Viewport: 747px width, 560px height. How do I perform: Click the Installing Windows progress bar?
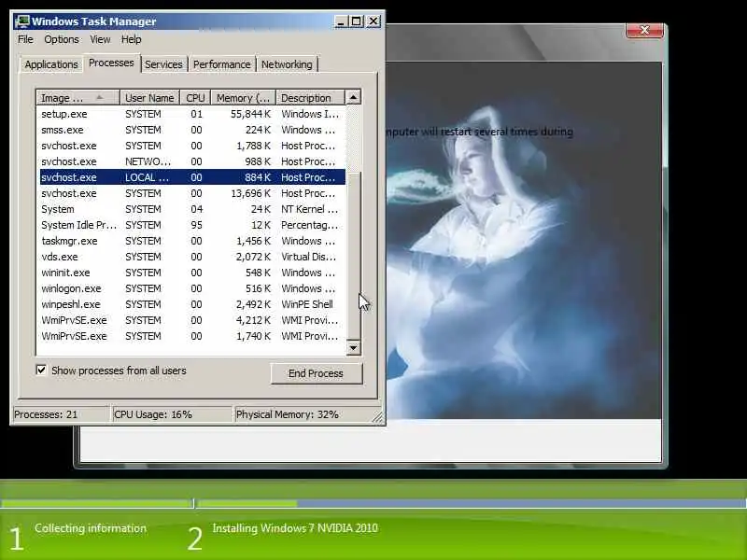[x=472, y=503]
